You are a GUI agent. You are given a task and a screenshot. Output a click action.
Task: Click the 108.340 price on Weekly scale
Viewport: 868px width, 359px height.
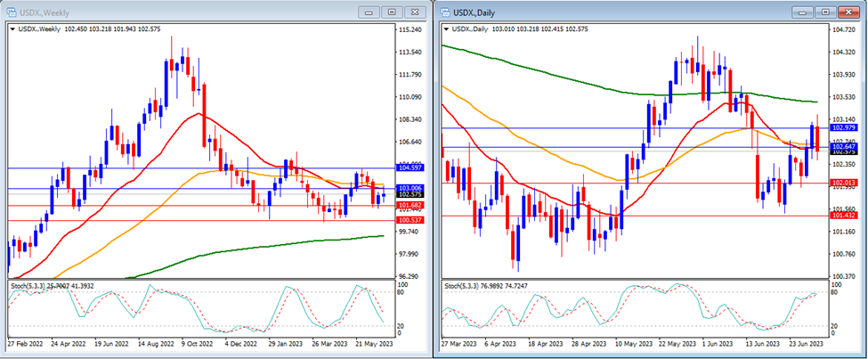click(410, 119)
